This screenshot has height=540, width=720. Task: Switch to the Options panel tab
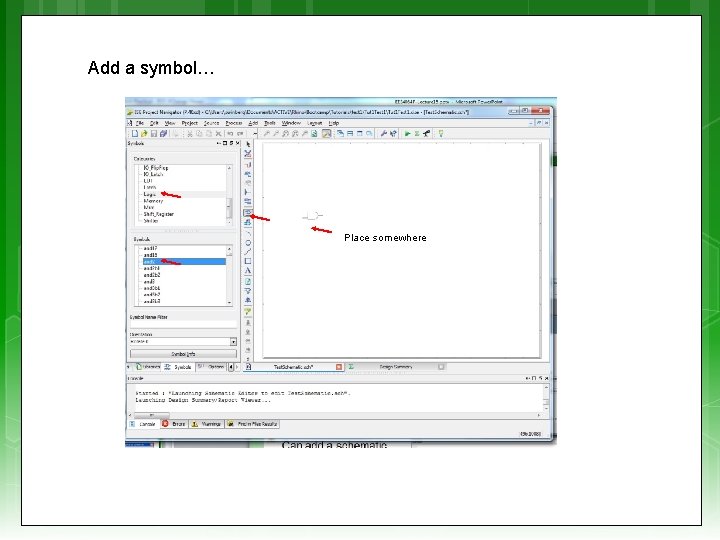[x=212, y=367]
